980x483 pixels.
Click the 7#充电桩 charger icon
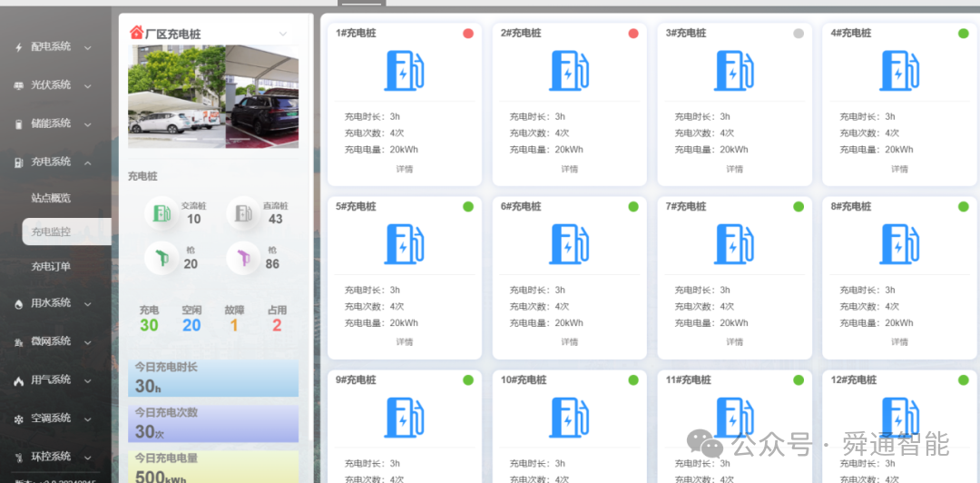(734, 244)
